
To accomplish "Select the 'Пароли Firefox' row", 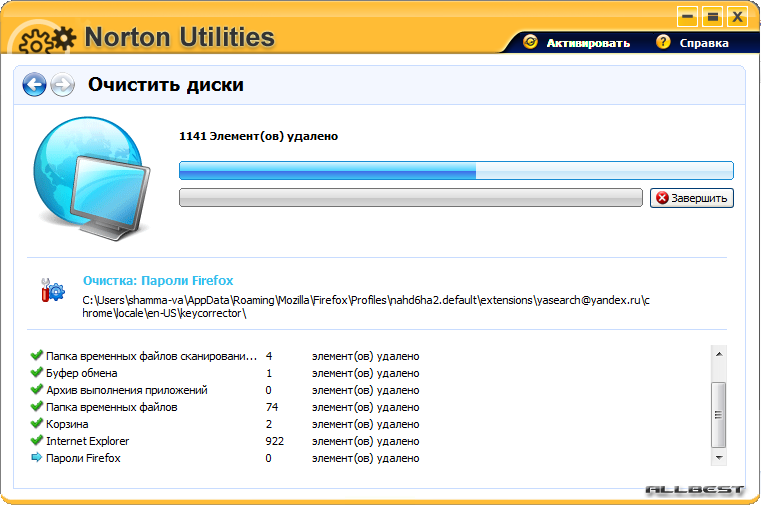I will point(225,458).
